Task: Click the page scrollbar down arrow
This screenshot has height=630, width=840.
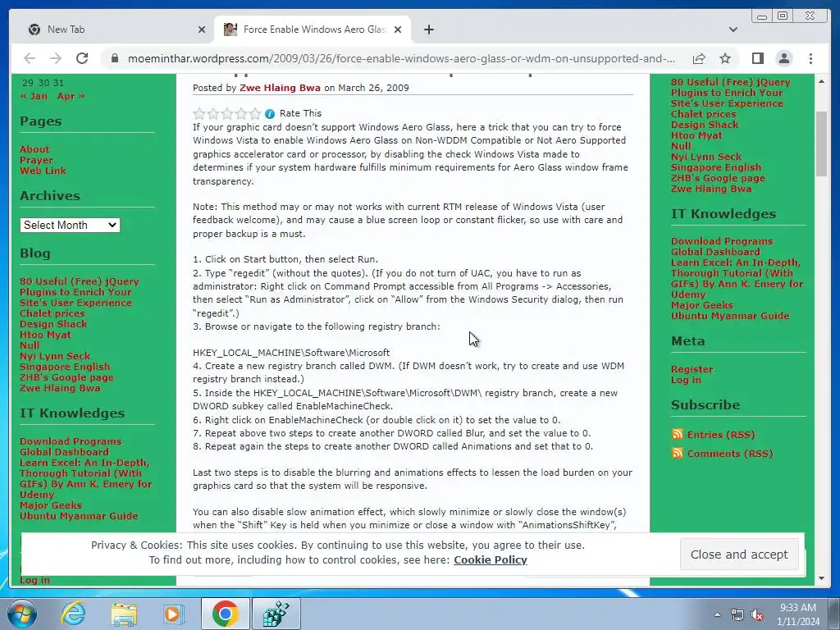Action: [821, 578]
